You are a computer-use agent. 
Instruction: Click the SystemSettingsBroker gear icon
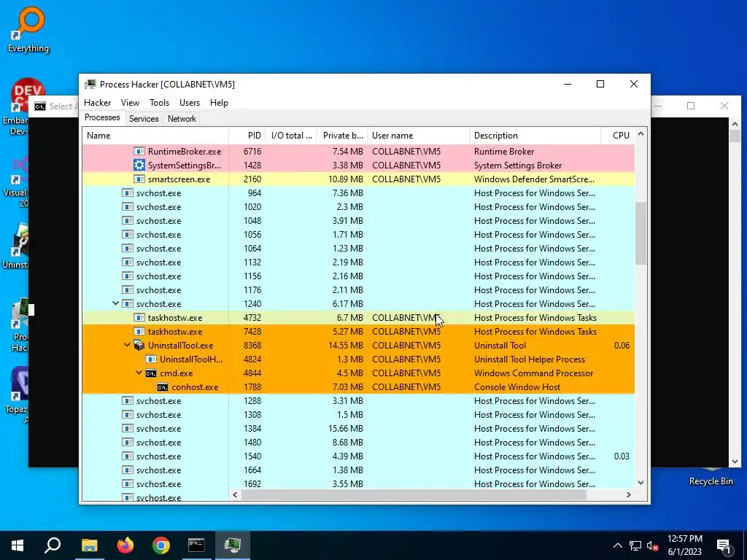point(139,166)
